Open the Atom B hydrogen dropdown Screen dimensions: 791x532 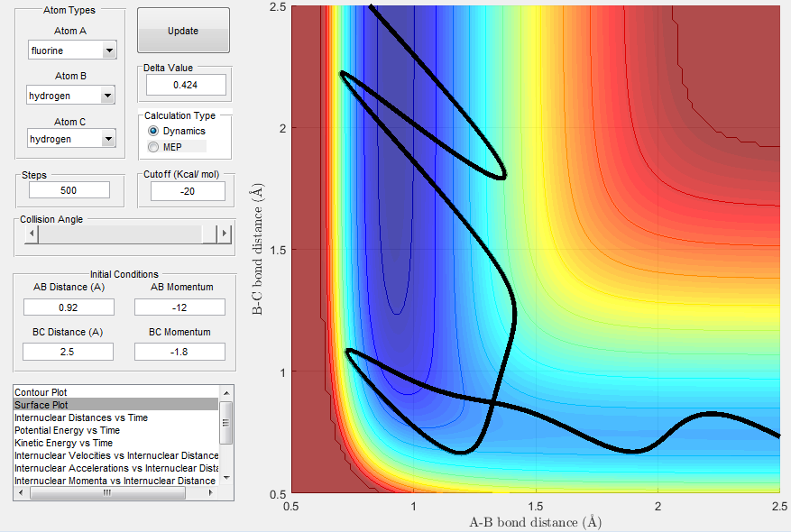70,96
